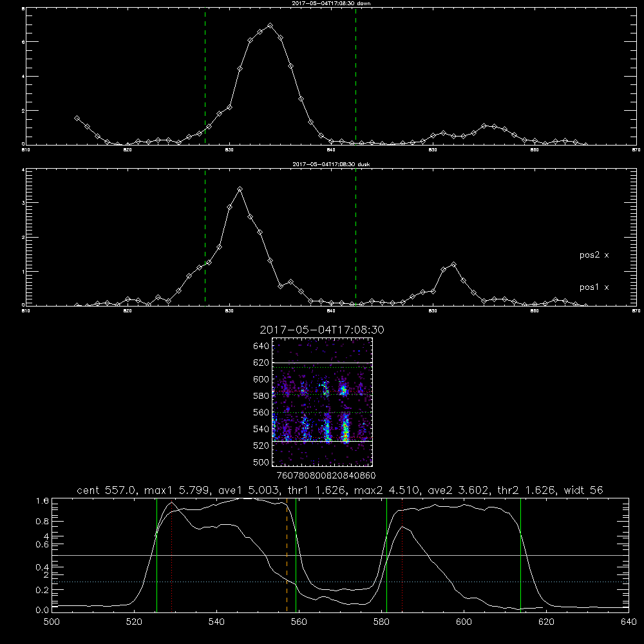644x644 pixels.
Task: Click the red dotted line near 585 in the bottom plot
Action: pyautogui.click(x=402, y=555)
